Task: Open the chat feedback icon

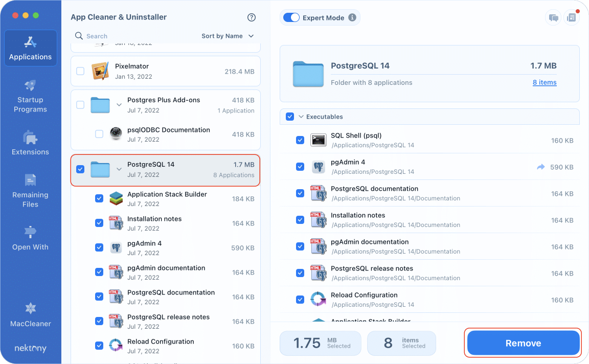Action: click(x=553, y=18)
